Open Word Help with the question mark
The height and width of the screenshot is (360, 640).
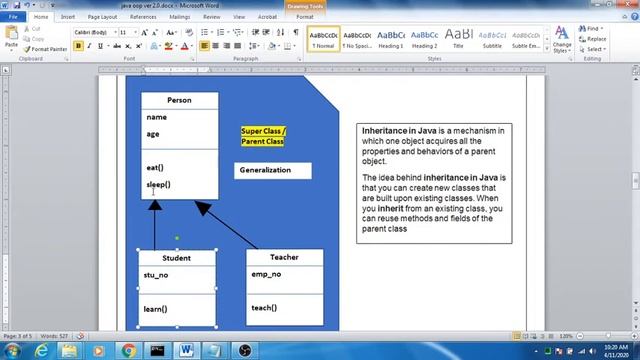coord(635,17)
